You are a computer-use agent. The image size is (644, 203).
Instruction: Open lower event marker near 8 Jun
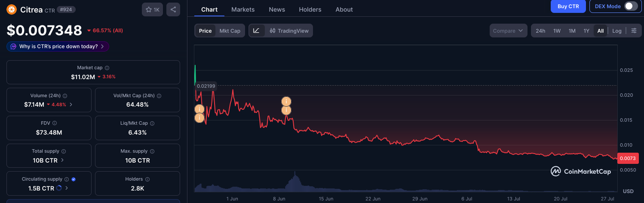[x=286, y=110]
